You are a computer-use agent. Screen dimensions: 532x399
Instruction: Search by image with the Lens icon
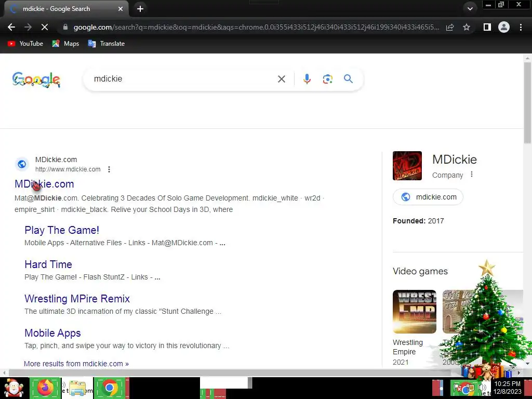click(327, 79)
